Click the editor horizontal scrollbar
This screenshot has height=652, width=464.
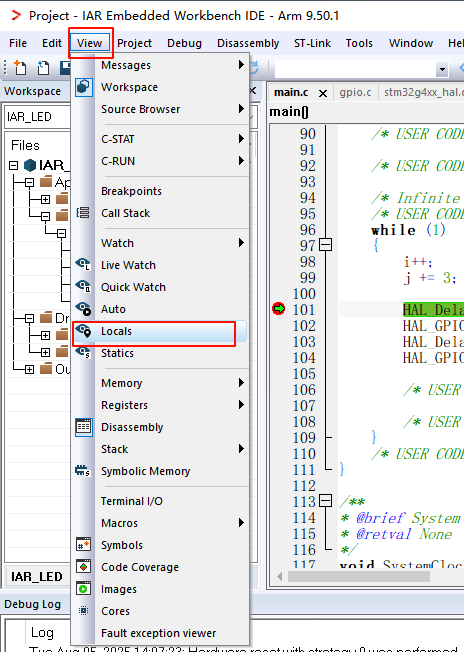point(359,576)
